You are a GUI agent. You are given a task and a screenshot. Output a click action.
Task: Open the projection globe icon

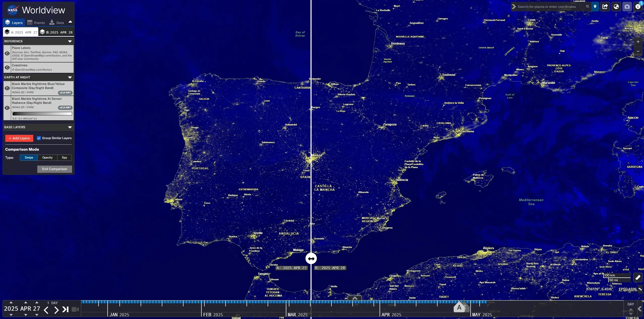point(616,7)
